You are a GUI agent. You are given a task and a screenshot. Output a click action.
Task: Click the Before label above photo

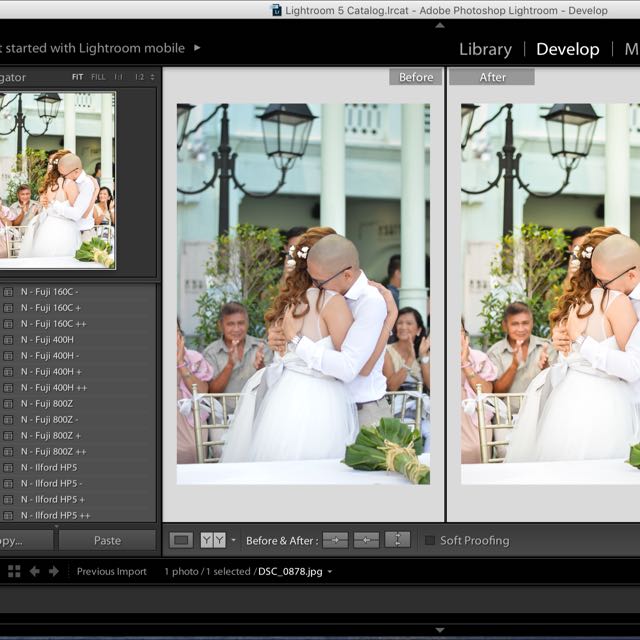coord(416,77)
